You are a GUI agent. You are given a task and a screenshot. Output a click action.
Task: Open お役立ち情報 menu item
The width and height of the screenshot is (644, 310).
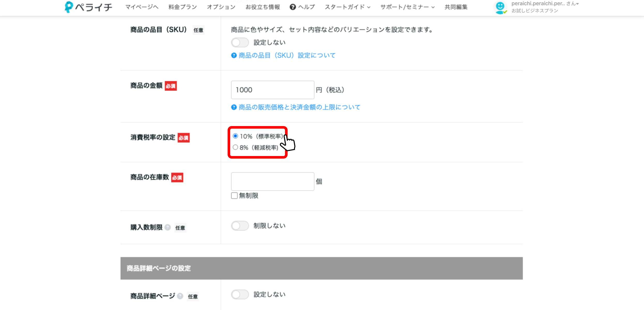click(263, 7)
